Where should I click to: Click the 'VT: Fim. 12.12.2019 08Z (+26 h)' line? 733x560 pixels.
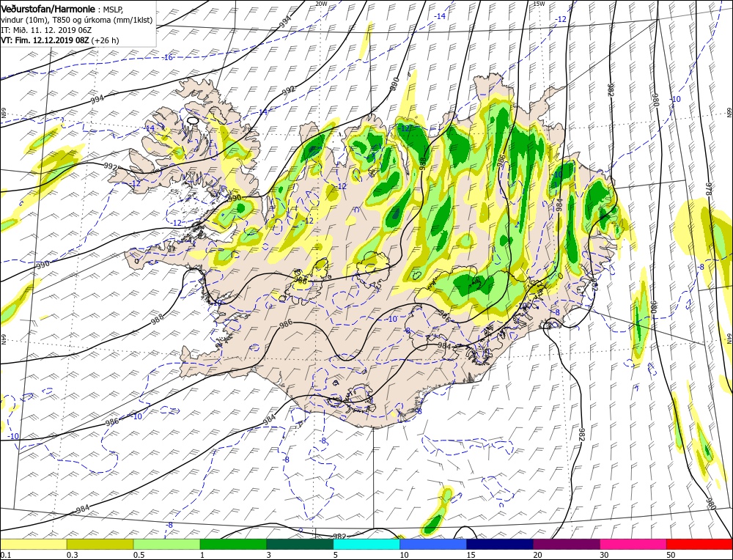60,40
